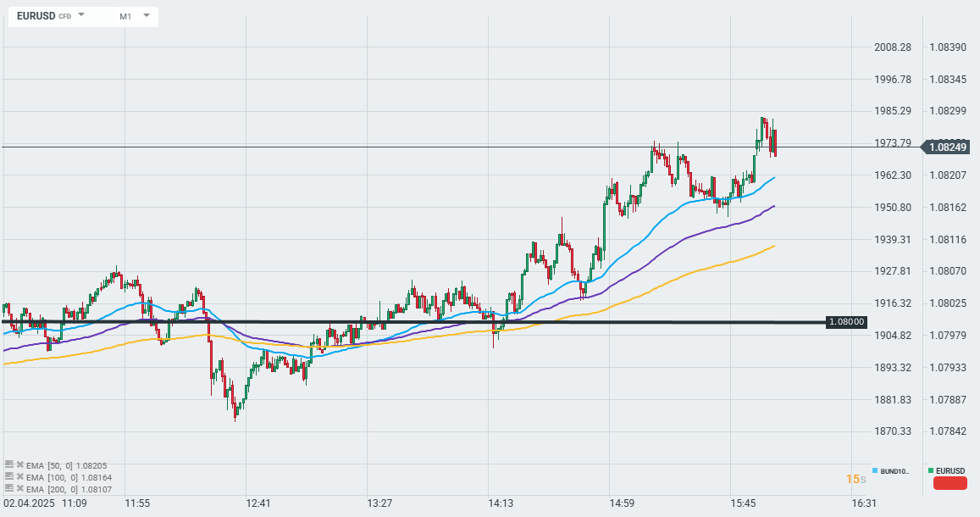
Task: Select the 1.08000 horizontal line label
Action: click(846, 322)
